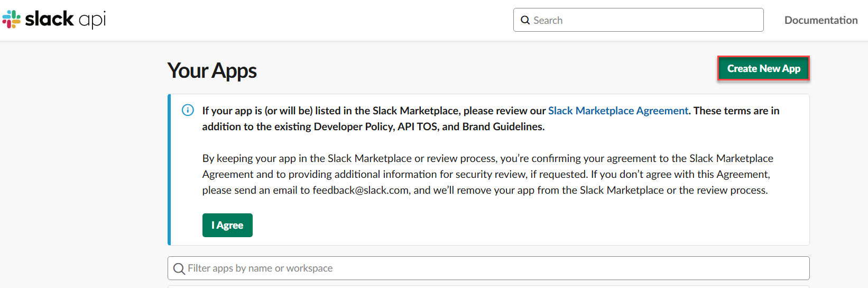868x288 pixels.
Task: Focus the Filter apps by name or workspace field
Action: point(488,268)
